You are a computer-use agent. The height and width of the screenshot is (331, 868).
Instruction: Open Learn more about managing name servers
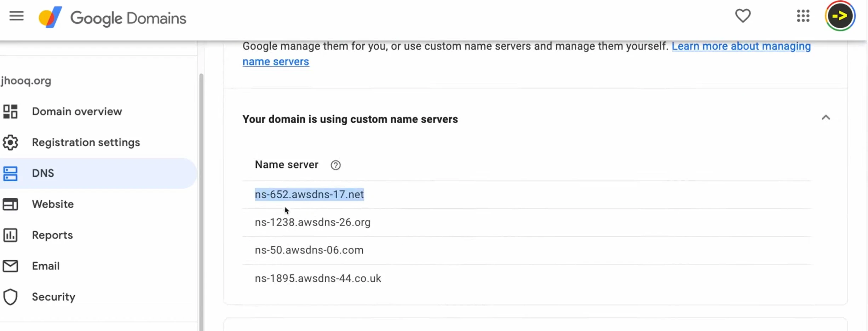(741, 46)
